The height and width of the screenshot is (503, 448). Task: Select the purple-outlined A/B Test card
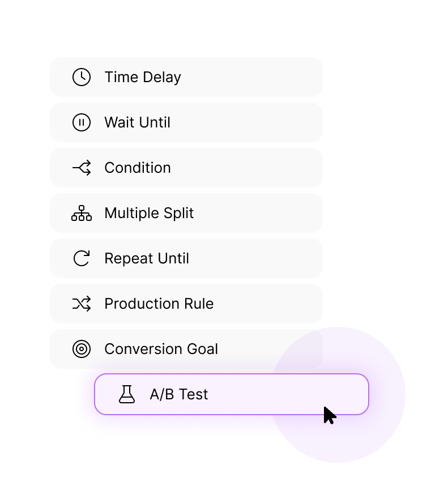tap(231, 394)
